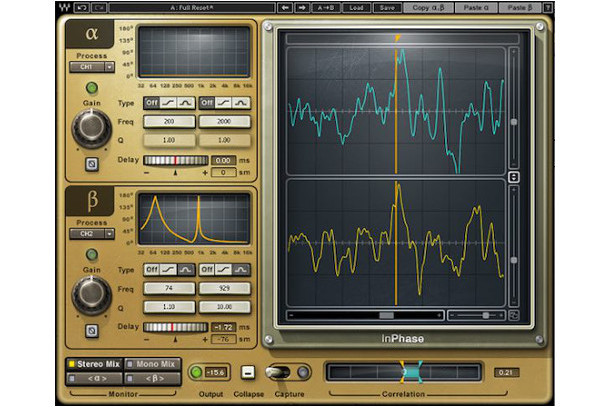Click the beta waveform vertical zoom slider
Image resolution: width=600 pixels, height=420 pixels.
[514, 260]
